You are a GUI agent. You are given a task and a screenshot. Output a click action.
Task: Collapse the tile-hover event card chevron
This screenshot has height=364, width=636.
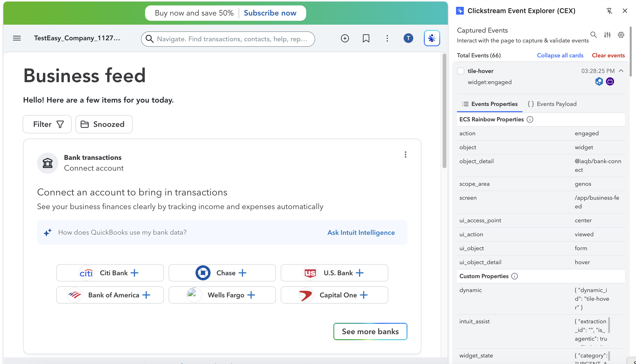click(621, 71)
